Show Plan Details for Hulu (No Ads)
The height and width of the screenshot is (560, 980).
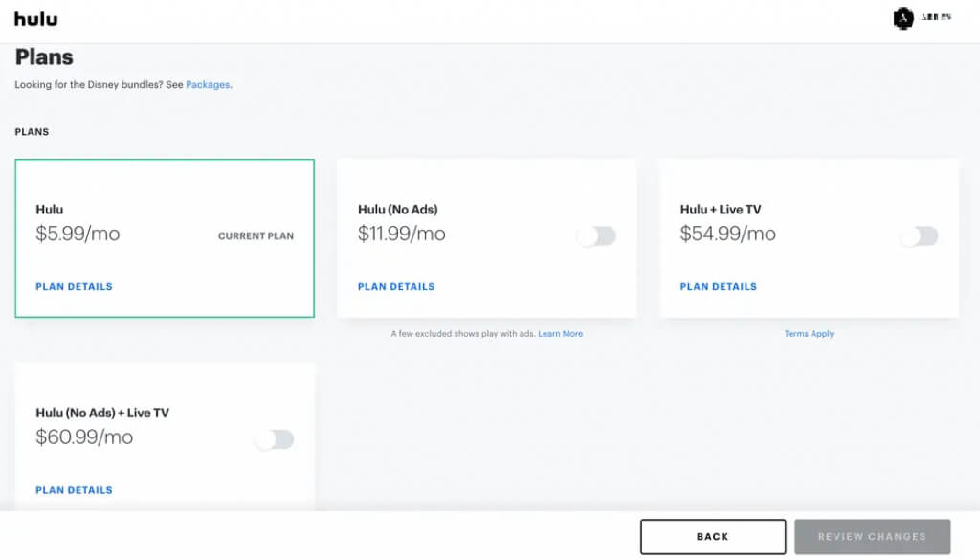pos(396,287)
